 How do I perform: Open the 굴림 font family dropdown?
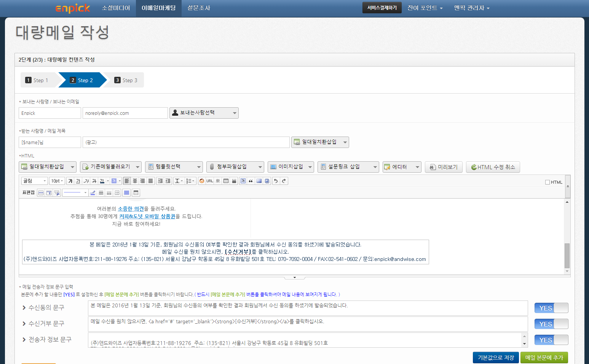(34, 181)
